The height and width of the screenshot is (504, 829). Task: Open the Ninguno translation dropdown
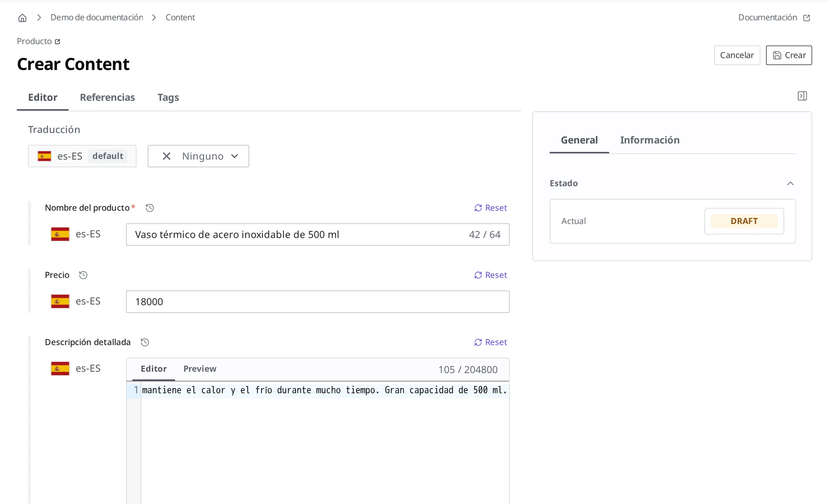(198, 156)
